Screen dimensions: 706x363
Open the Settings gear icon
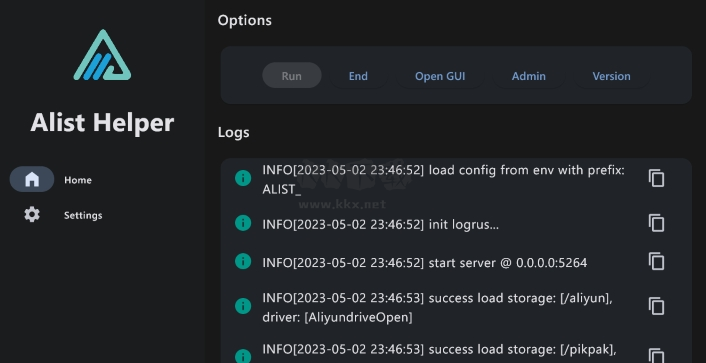(x=32, y=215)
